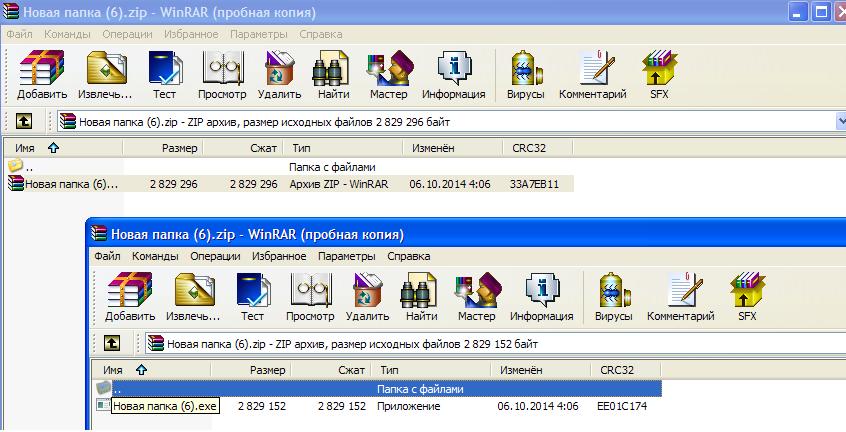Sort by Имя column in front window
Viewport: 846px width, 432px height.
click(x=151, y=370)
